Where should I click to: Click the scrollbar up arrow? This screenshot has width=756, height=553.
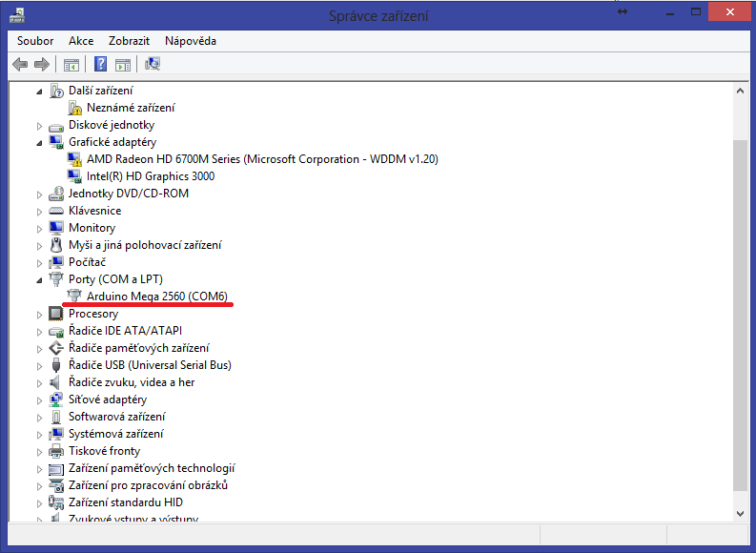point(740,91)
